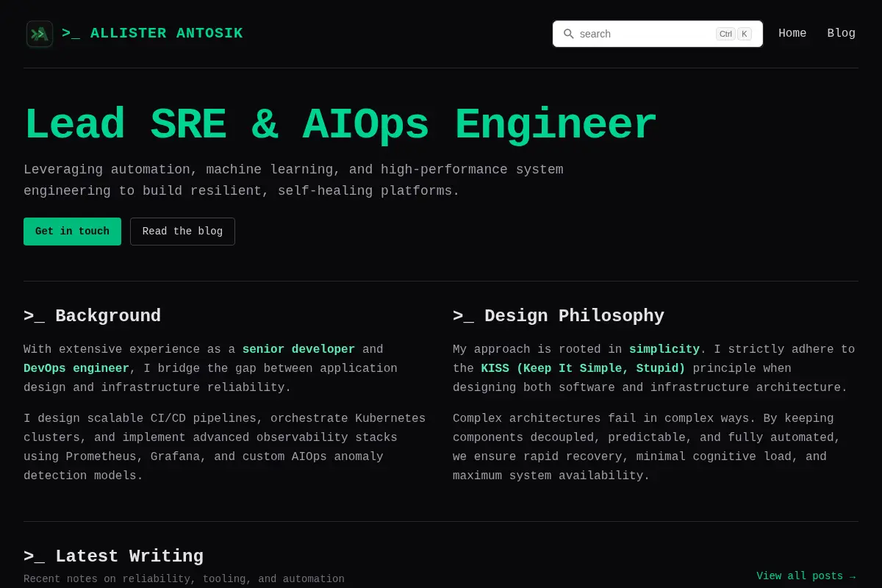Screen dimensions: 882x588
Task: Click the Get in touch button
Action: (72, 232)
